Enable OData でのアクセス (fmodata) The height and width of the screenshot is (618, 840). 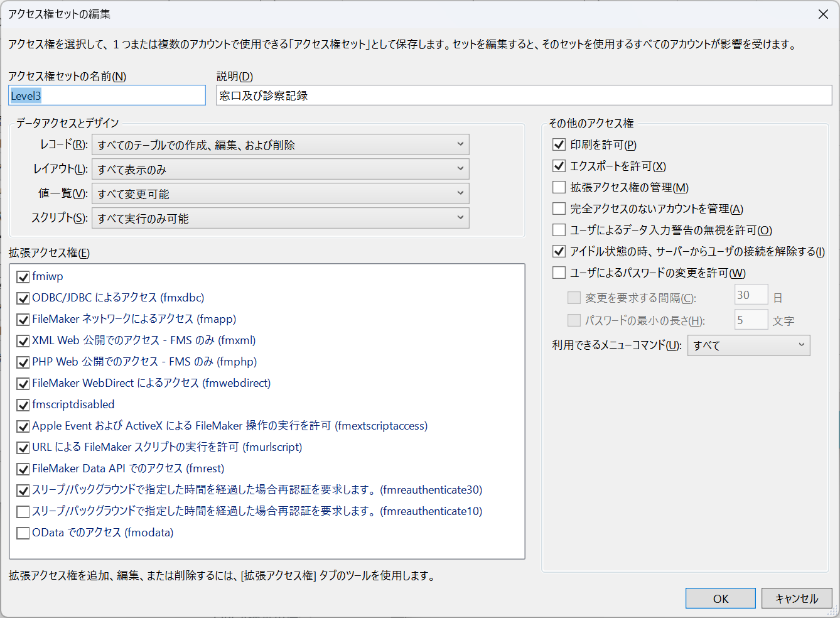point(23,533)
